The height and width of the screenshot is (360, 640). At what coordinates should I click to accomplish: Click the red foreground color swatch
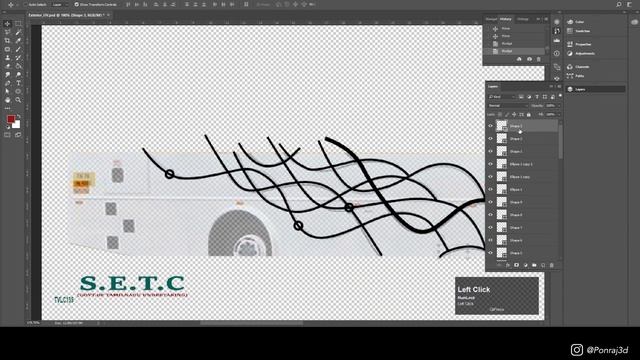[x=10, y=119]
